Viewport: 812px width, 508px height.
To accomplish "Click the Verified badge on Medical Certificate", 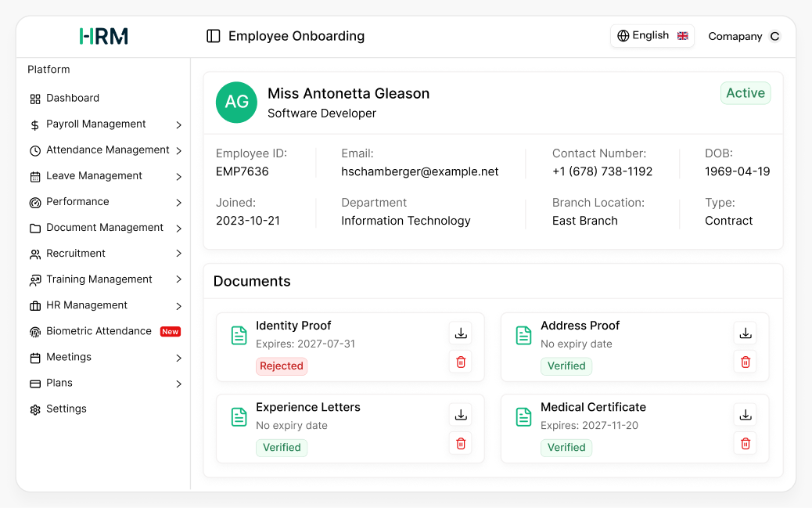I will point(566,447).
